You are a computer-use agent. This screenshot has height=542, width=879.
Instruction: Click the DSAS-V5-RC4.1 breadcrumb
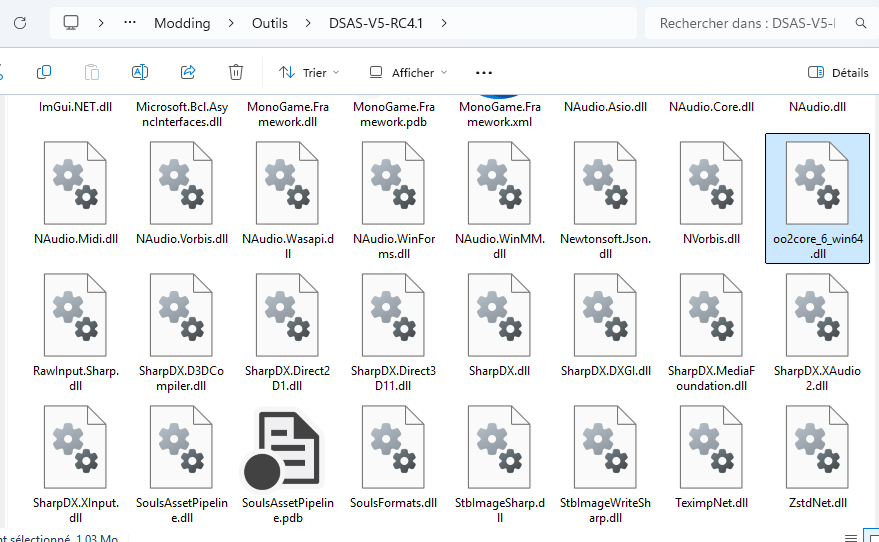(x=376, y=23)
